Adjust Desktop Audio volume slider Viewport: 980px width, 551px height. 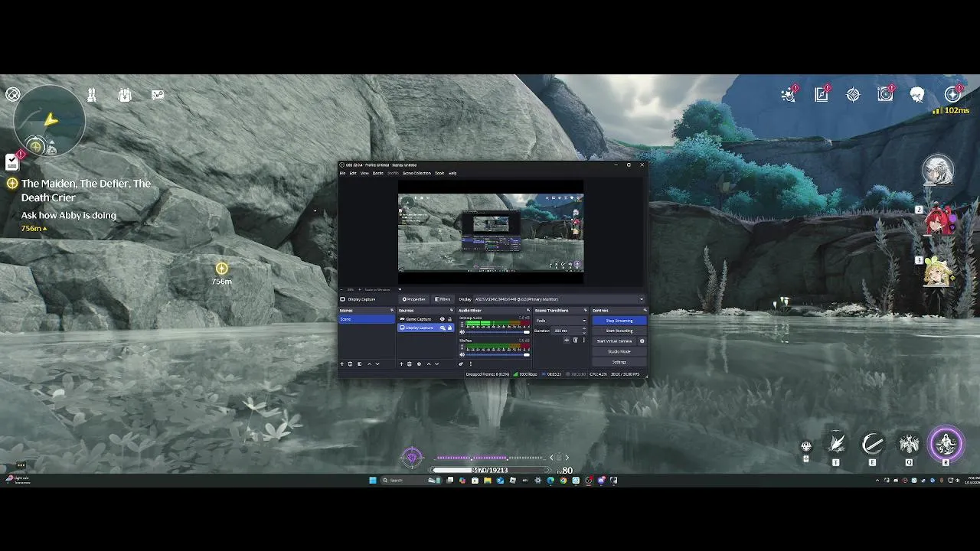pos(498,332)
